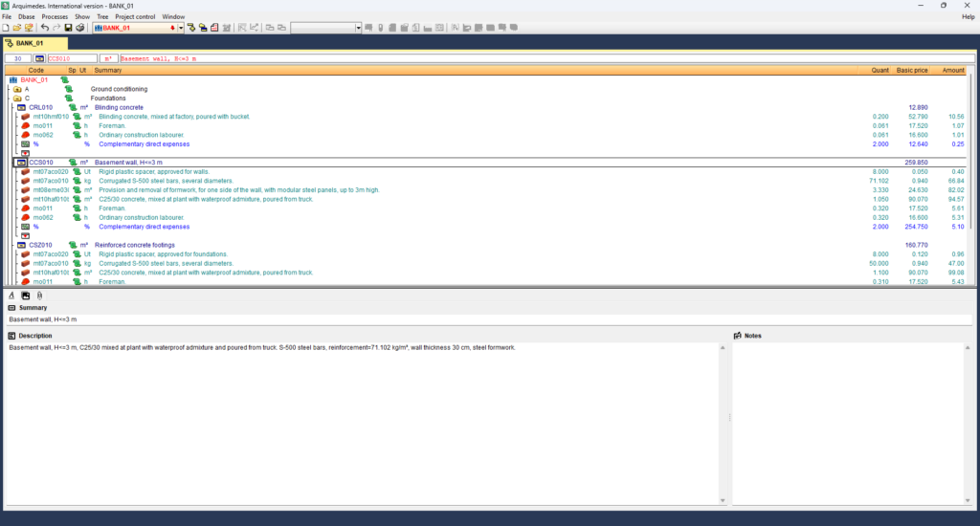Click the 12.890 price of Blinding concrete
Image resolution: width=980 pixels, height=526 pixels.
(x=918, y=107)
